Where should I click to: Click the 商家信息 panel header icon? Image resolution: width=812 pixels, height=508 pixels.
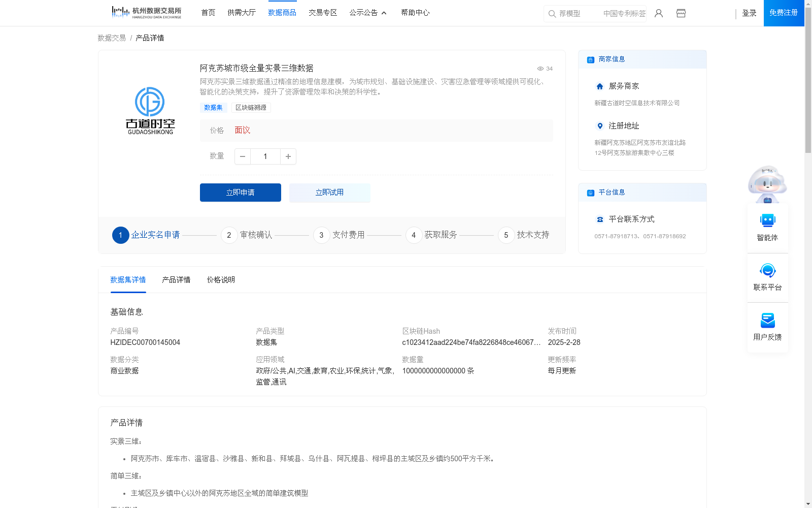tap(591, 59)
